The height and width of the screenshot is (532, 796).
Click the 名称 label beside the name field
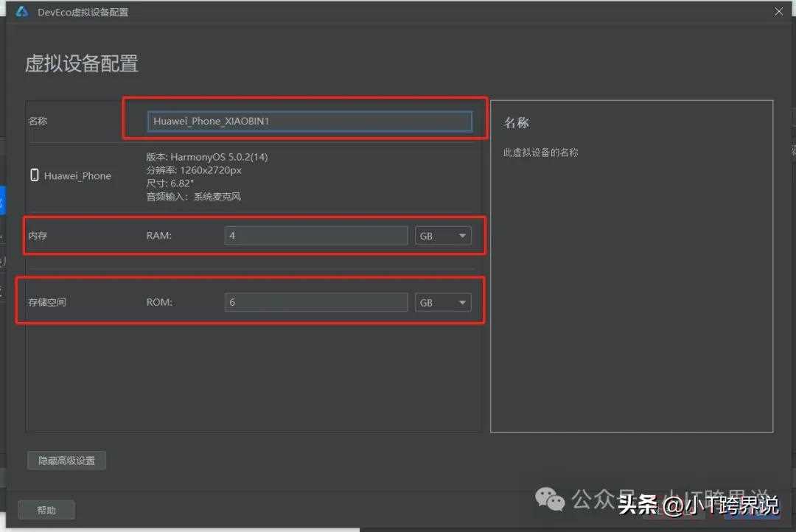pos(38,121)
